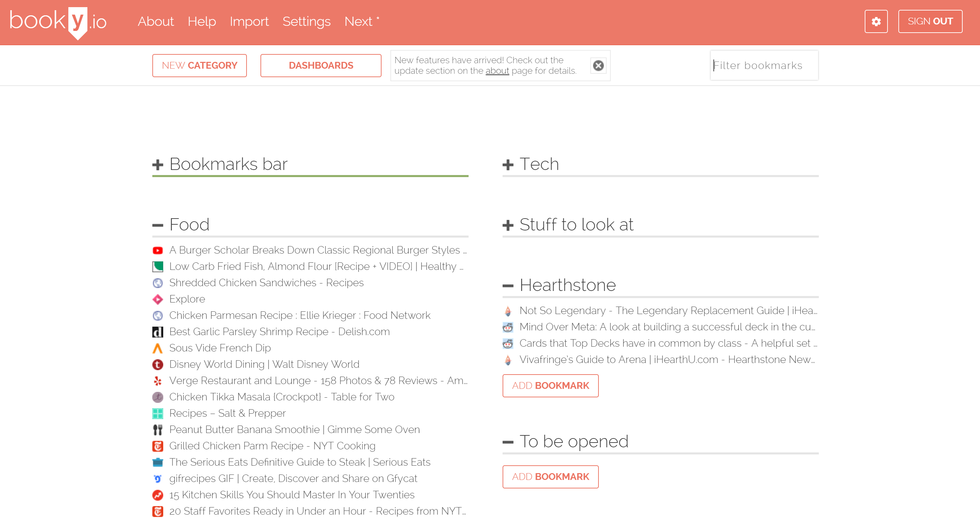Open Best Garlic Parsley Shrimp Recipe bookmark
The image size is (980, 518).
tap(279, 332)
